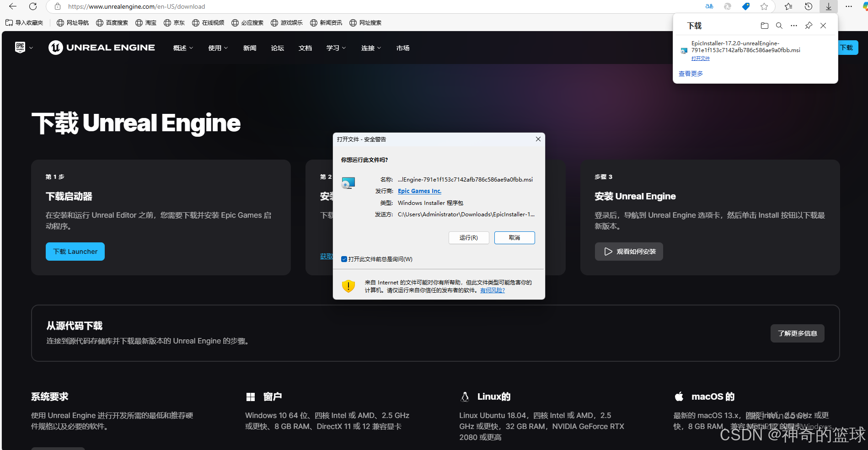Screen dimensions: 868x450
Task: Open the 新闻 nav item
Action: click(250, 48)
